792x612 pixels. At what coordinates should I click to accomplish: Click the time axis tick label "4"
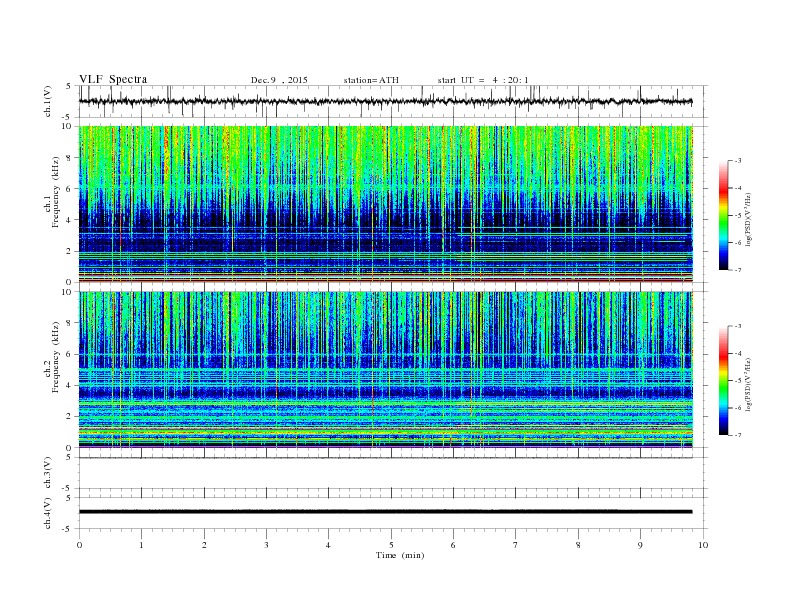pyautogui.click(x=328, y=545)
